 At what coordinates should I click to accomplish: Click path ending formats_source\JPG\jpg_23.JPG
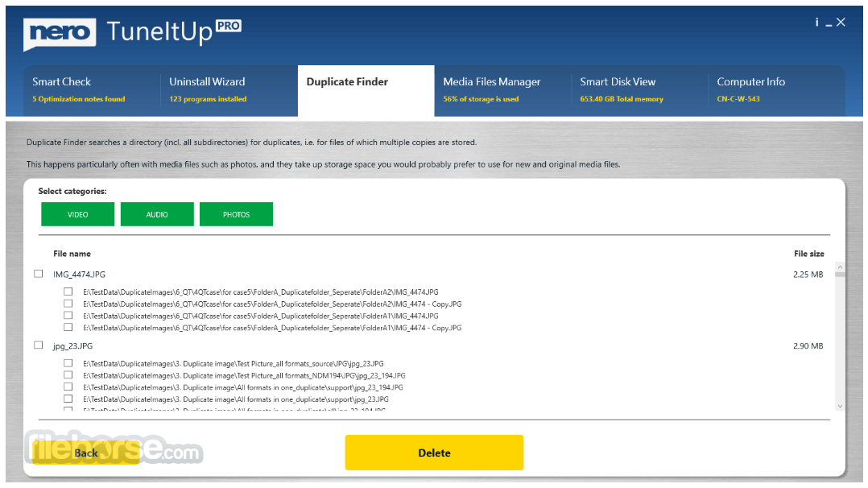[x=234, y=364]
